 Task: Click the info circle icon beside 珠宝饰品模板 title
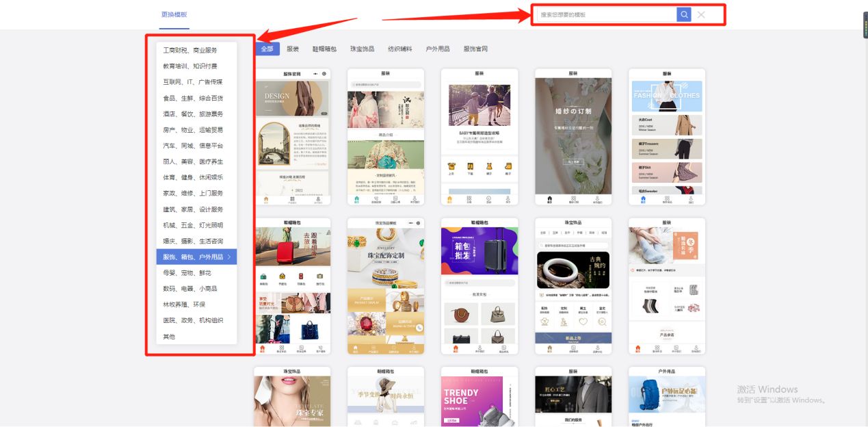[419, 224]
